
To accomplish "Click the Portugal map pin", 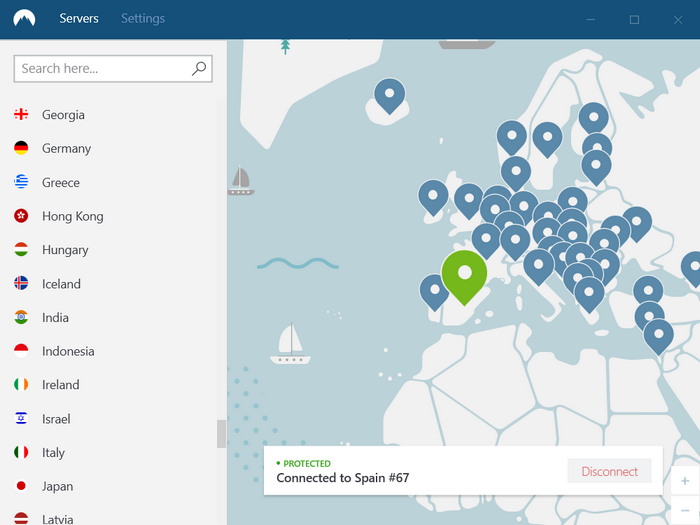I will [x=434, y=291].
